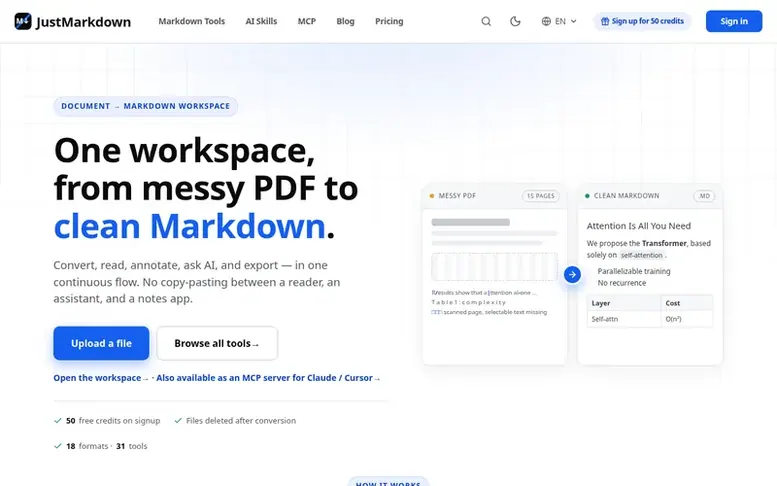Click Upload a file button

pos(101,343)
